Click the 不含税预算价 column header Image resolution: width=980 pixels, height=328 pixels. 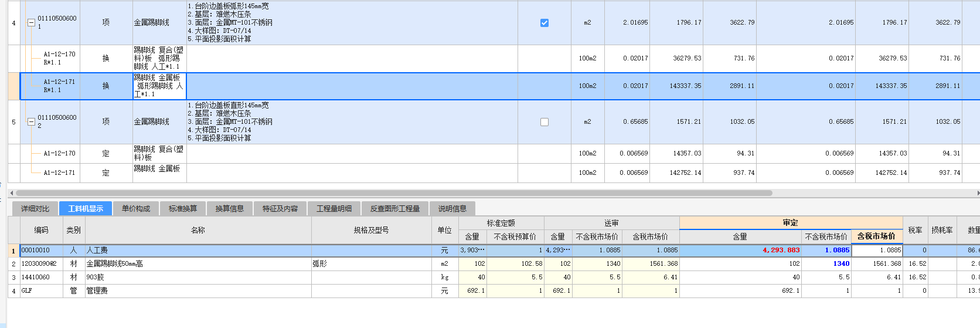[x=515, y=236]
